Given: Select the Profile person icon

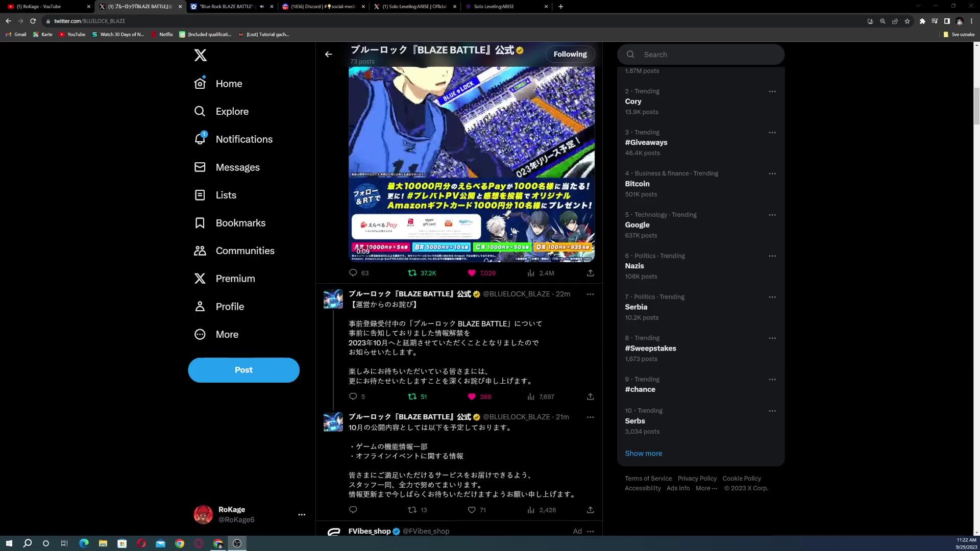Looking at the screenshot, I should (x=201, y=306).
